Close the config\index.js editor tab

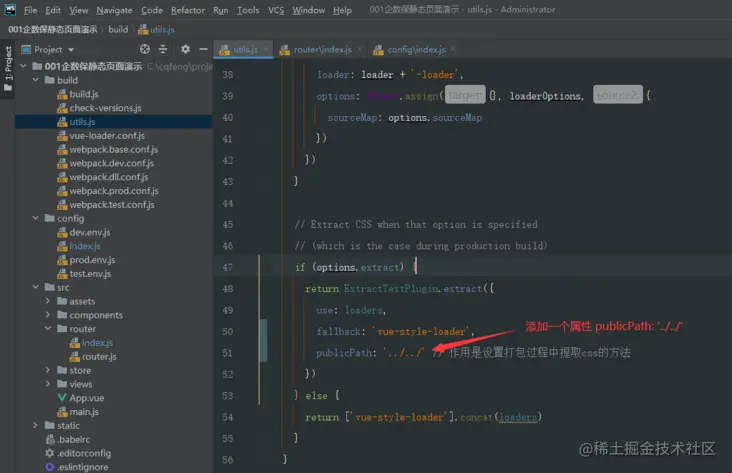453,49
